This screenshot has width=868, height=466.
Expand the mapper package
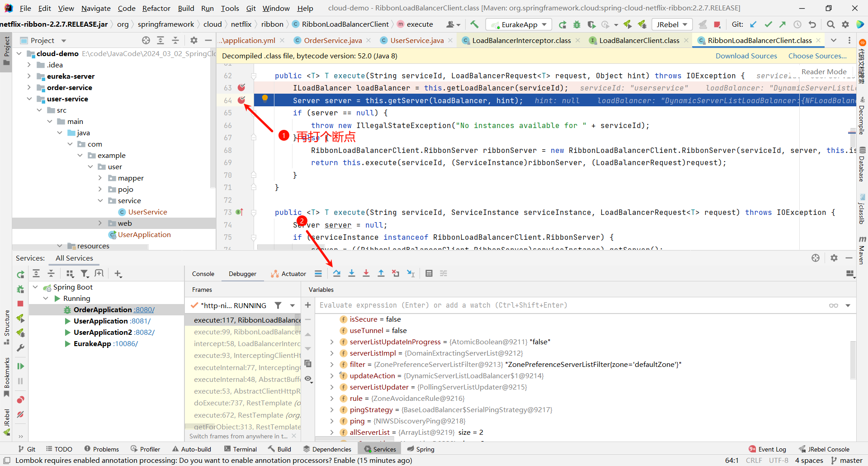click(100, 178)
